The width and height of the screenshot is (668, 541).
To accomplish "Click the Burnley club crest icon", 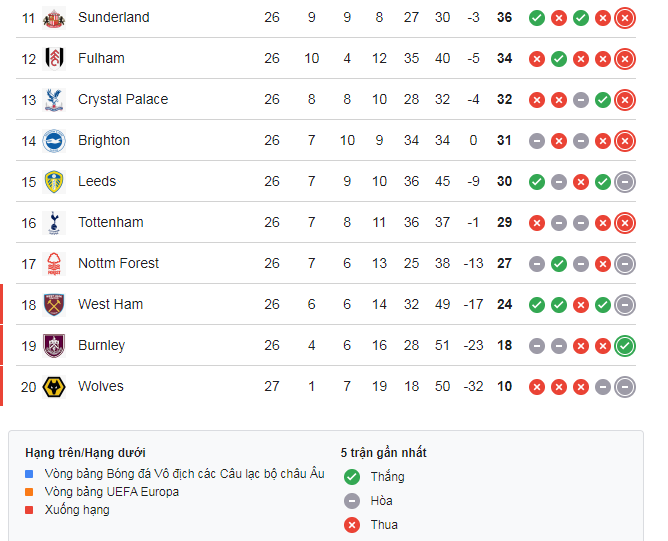I will pyautogui.click(x=54, y=346).
